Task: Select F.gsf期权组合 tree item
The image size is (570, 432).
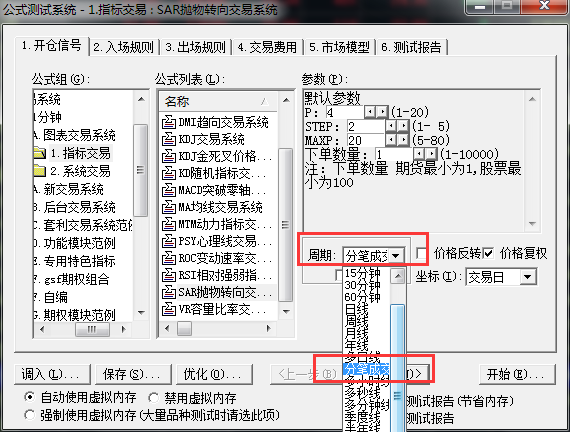Action: [72, 279]
